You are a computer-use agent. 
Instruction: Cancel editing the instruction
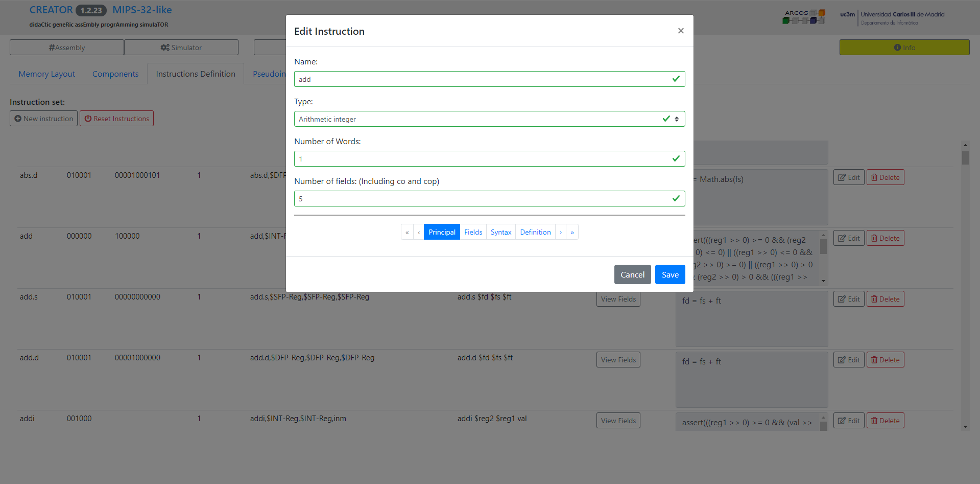pos(632,274)
